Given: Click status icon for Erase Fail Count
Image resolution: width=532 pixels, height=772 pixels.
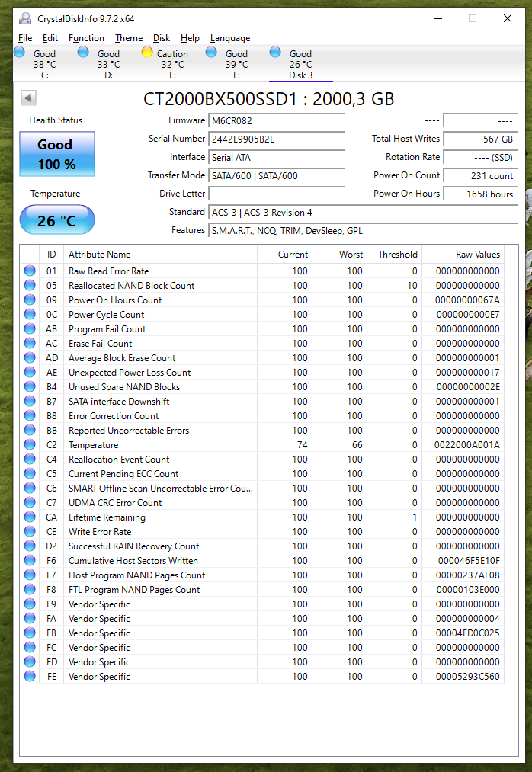Looking at the screenshot, I should click(30, 343).
